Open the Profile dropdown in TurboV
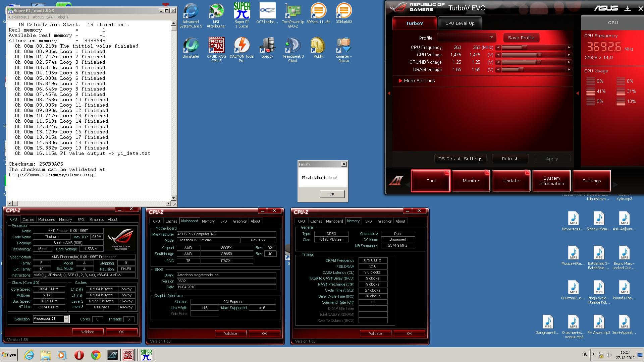 pyautogui.click(x=467, y=38)
